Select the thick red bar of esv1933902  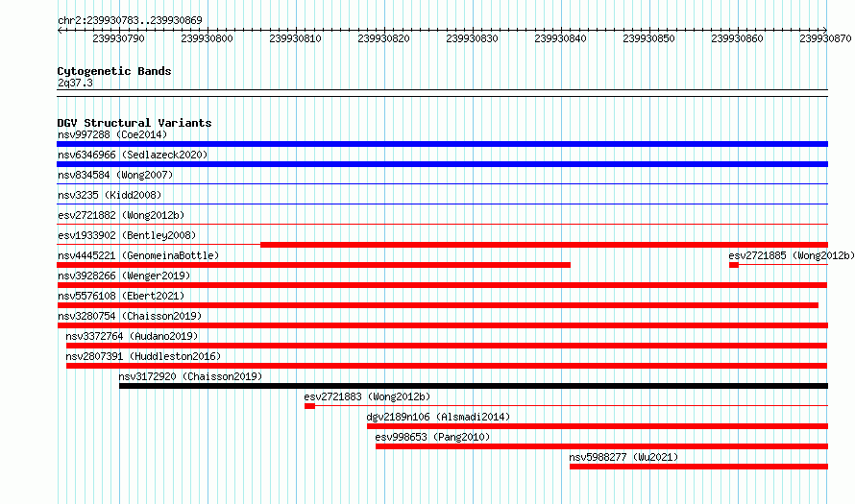tap(544, 245)
